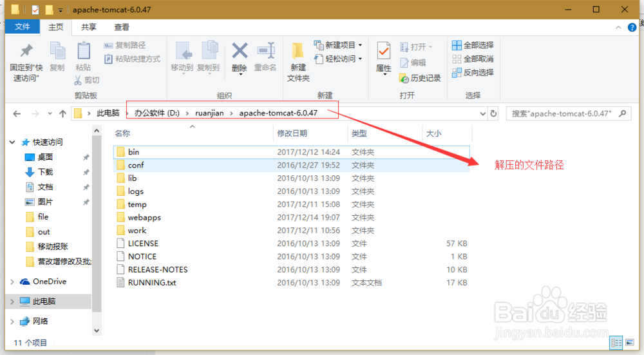Click the search apache-tomcat-6.0.47 box
The width and height of the screenshot is (644, 355).
coord(569,113)
